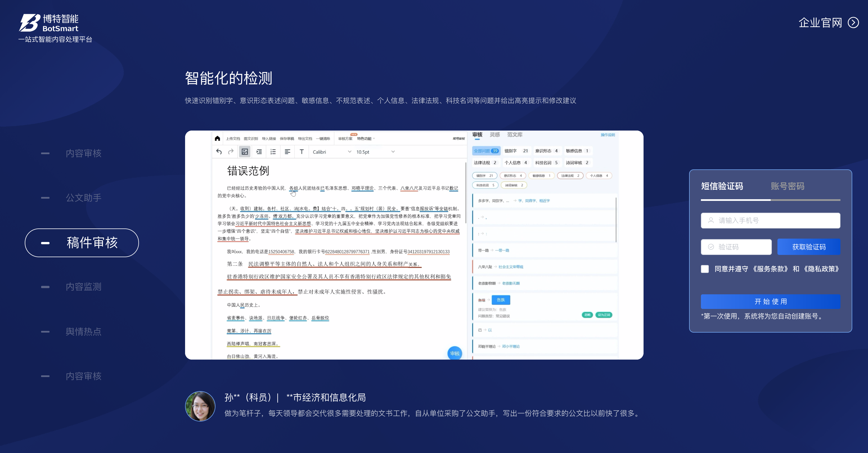Image resolution: width=868 pixels, height=453 pixels.
Task: Select 内容审核 nav item above 公文助手
Action: 83,153
